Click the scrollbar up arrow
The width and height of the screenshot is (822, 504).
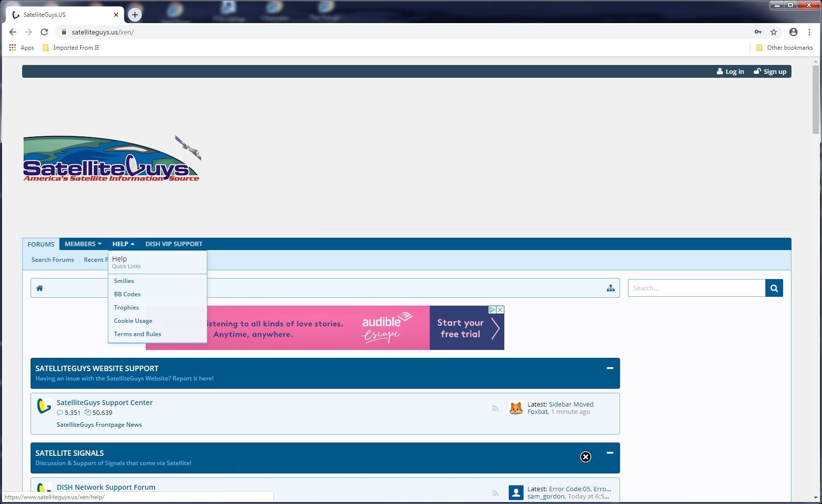point(816,61)
